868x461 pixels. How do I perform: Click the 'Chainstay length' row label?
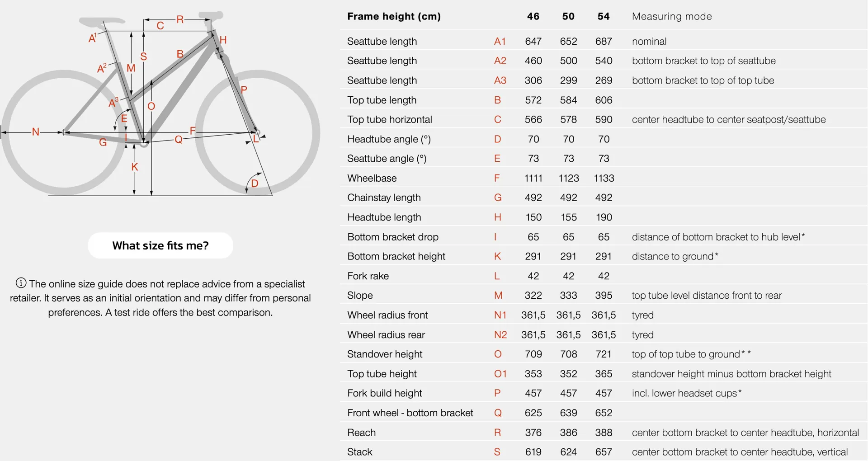(384, 198)
